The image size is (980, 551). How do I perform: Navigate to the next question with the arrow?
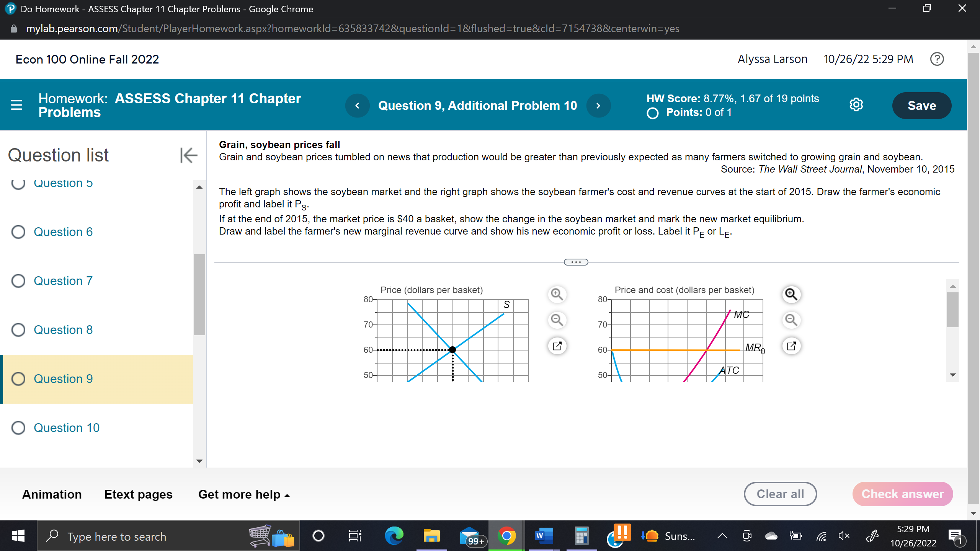598,106
